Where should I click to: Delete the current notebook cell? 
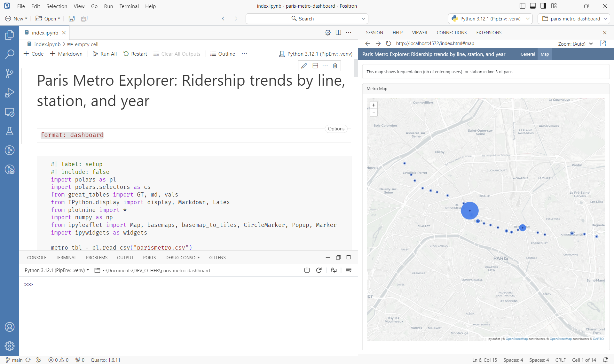pos(335,66)
